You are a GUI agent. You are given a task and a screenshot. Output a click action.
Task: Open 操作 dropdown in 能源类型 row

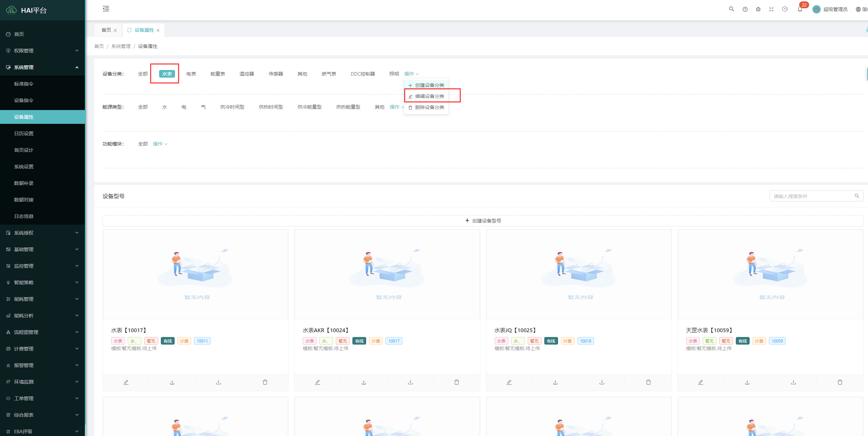point(397,107)
